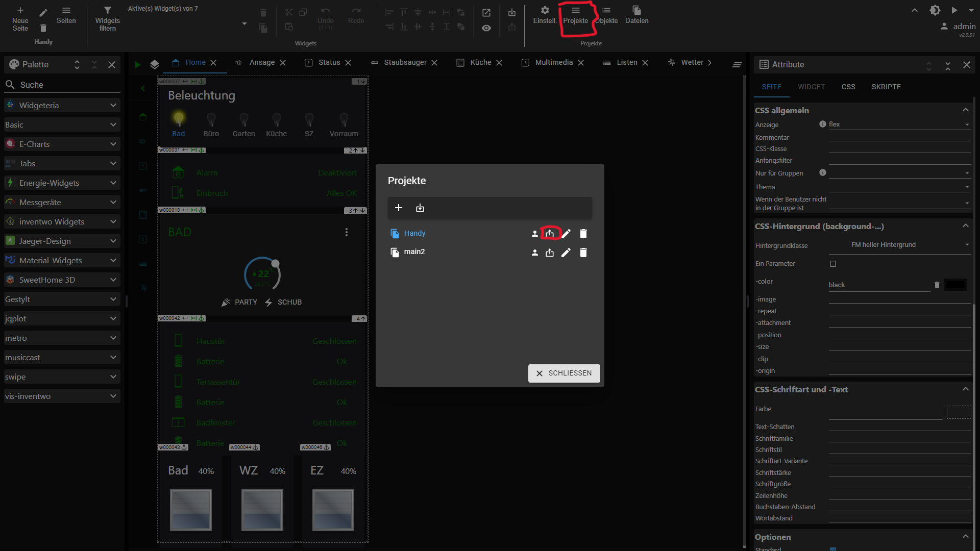
Task: Collapse the CSS allgemein section
Action: pyautogui.click(x=965, y=110)
